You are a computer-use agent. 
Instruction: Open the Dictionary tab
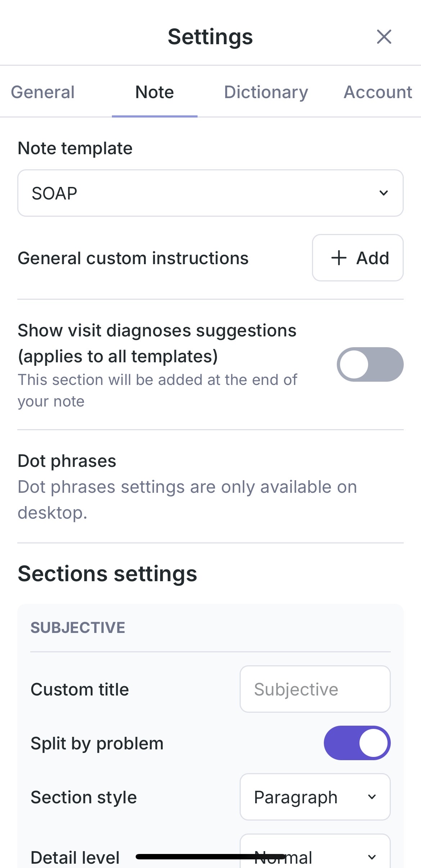point(266,92)
